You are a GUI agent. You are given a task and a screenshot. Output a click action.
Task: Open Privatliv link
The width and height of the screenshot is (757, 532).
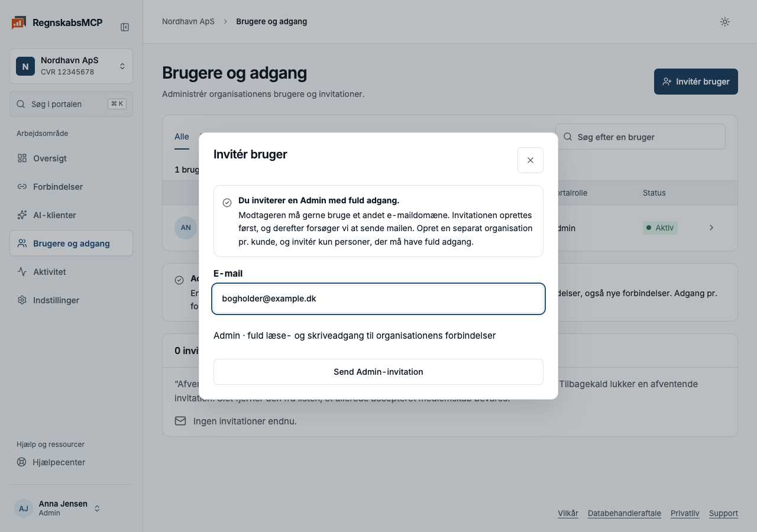[685, 513]
